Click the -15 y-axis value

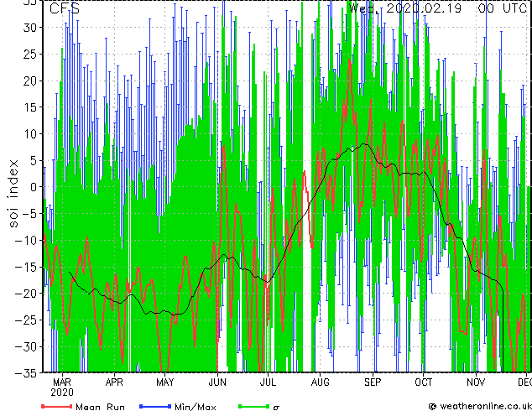tap(26, 267)
